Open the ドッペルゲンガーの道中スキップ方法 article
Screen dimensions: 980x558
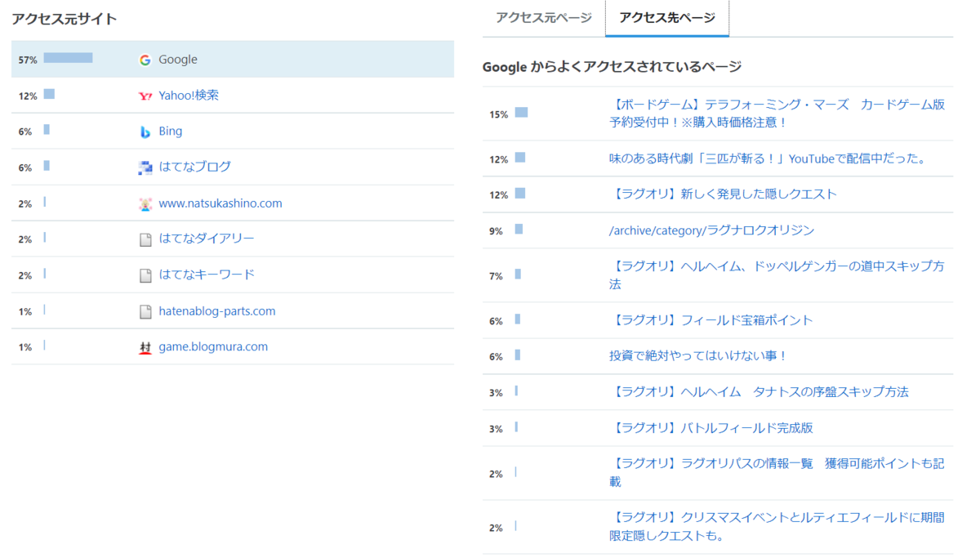tap(777, 275)
